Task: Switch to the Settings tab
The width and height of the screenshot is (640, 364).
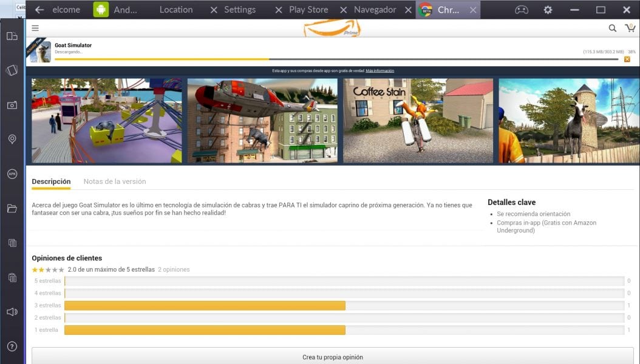Action: point(240,10)
